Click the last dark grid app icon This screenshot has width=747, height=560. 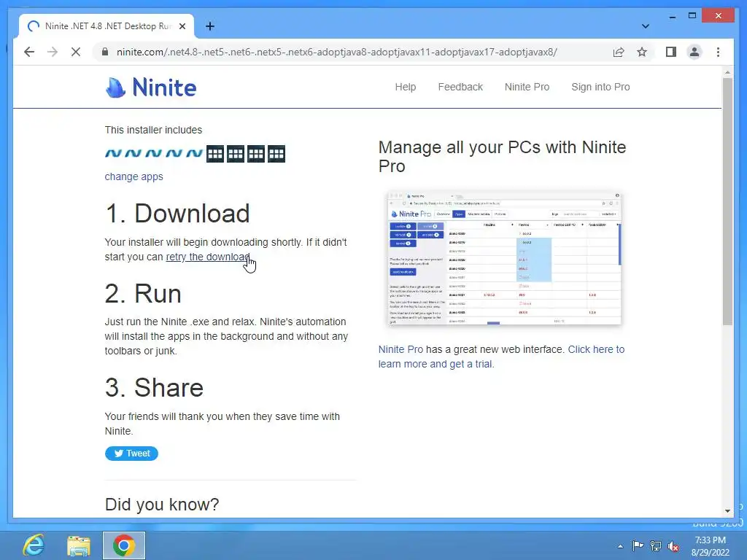click(276, 154)
